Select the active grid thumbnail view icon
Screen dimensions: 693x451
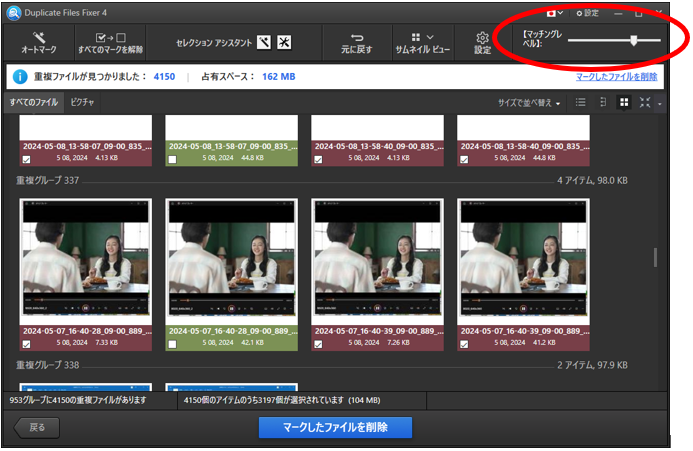(624, 103)
